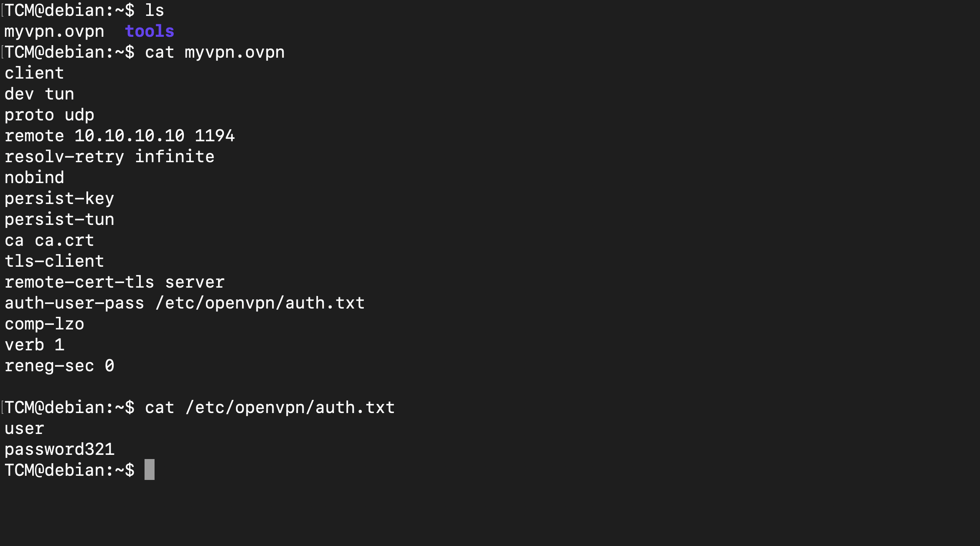Click the 'dev tun' line
This screenshot has height=546, width=980.
39,94
